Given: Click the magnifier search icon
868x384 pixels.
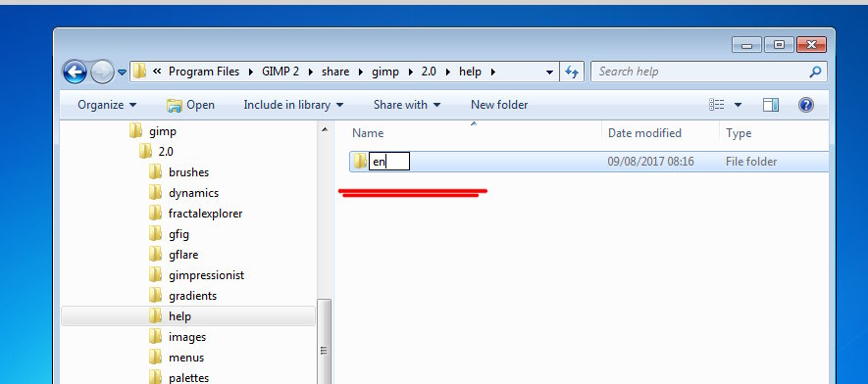Looking at the screenshot, I should [x=815, y=72].
